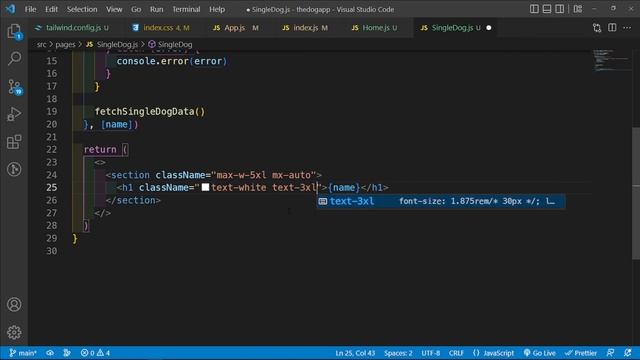Open the Run menu
640x360 pixels.
(x=156, y=9)
